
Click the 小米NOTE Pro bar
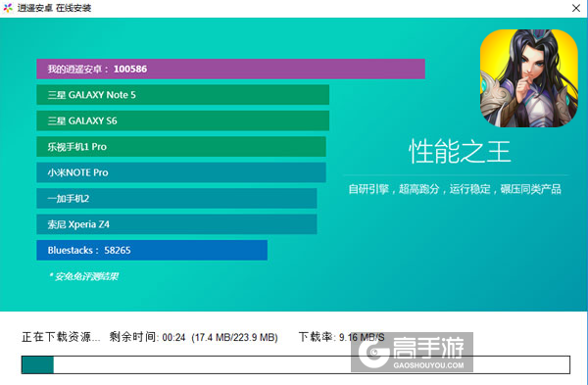[x=181, y=172]
